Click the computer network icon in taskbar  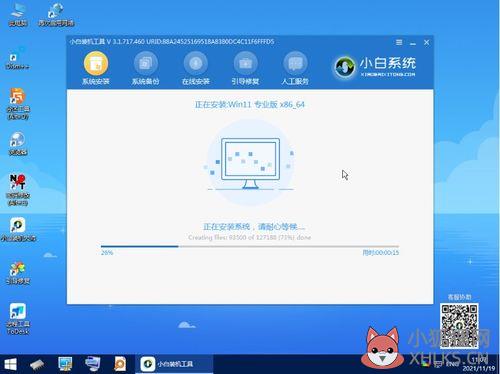[x=92, y=364]
